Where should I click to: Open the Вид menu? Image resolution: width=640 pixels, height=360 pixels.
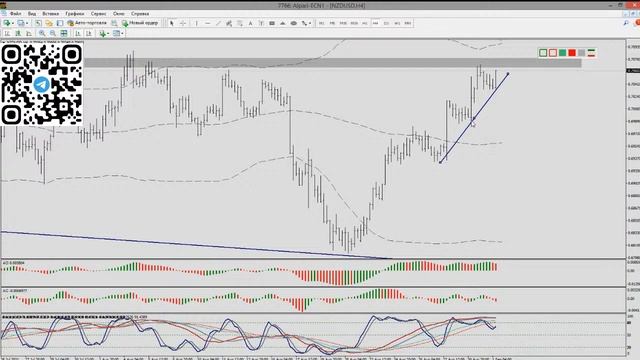32,13
